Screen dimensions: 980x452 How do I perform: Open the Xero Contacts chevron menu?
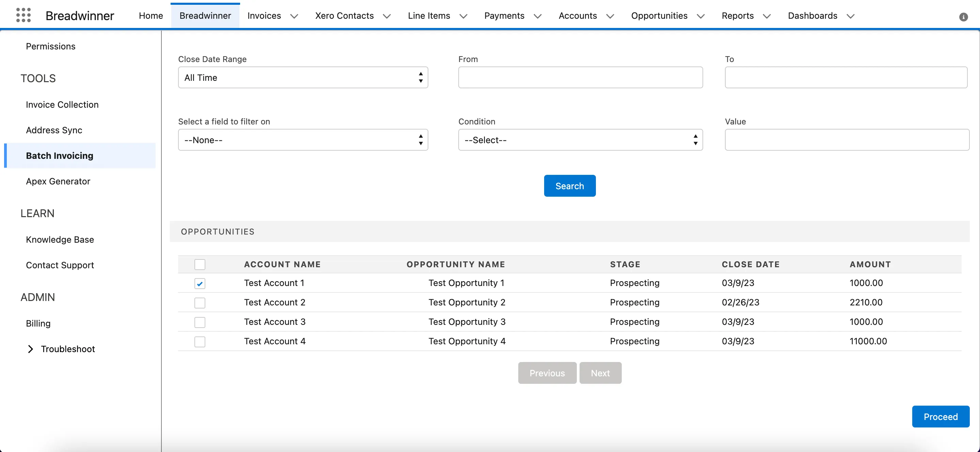(387, 16)
